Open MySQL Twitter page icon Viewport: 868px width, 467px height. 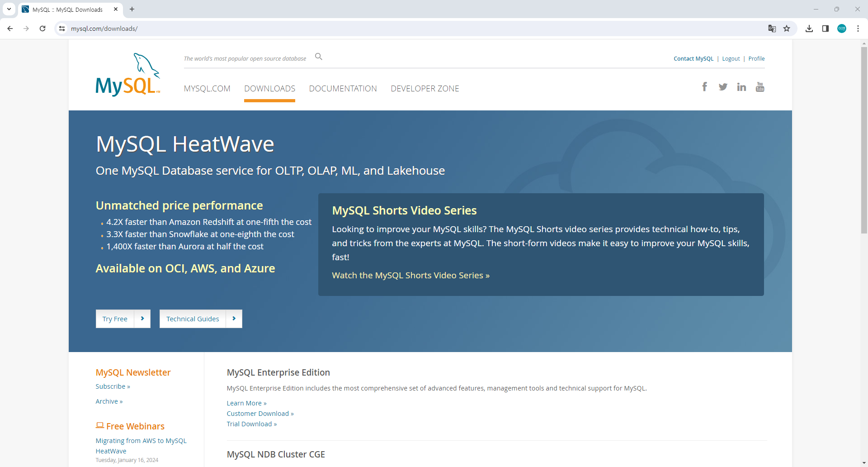pos(723,87)
